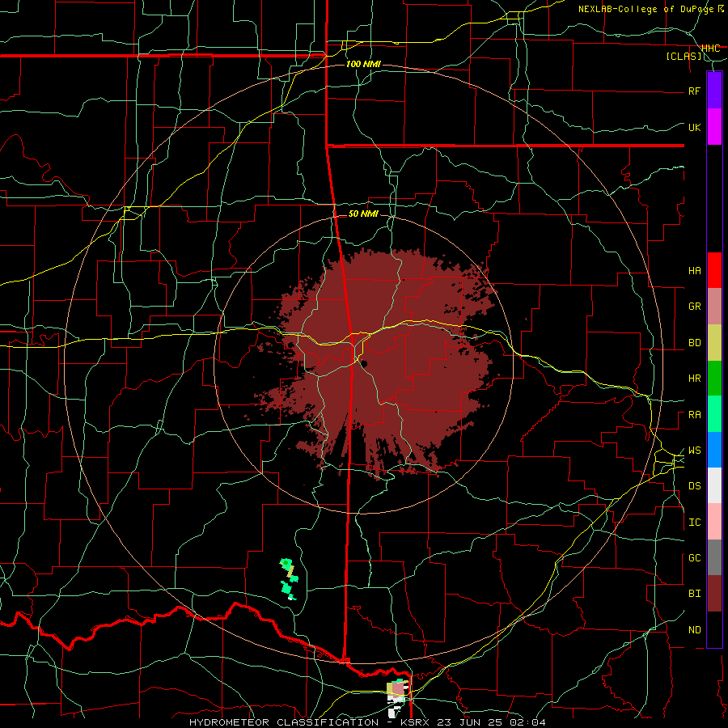The width and height of the screenshot is (728, 728).
Task: Click the NEXLAB-College of DuPage text
Action: [x=648, y=9]
